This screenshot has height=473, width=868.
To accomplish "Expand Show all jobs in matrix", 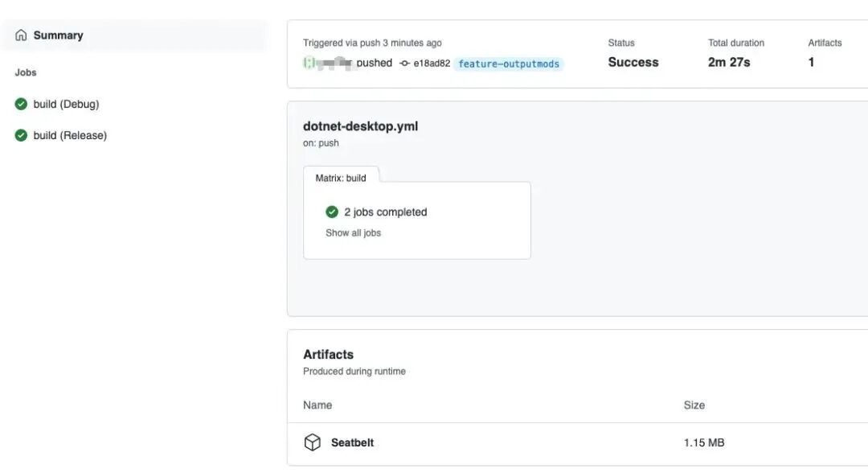I will [353, 232].
